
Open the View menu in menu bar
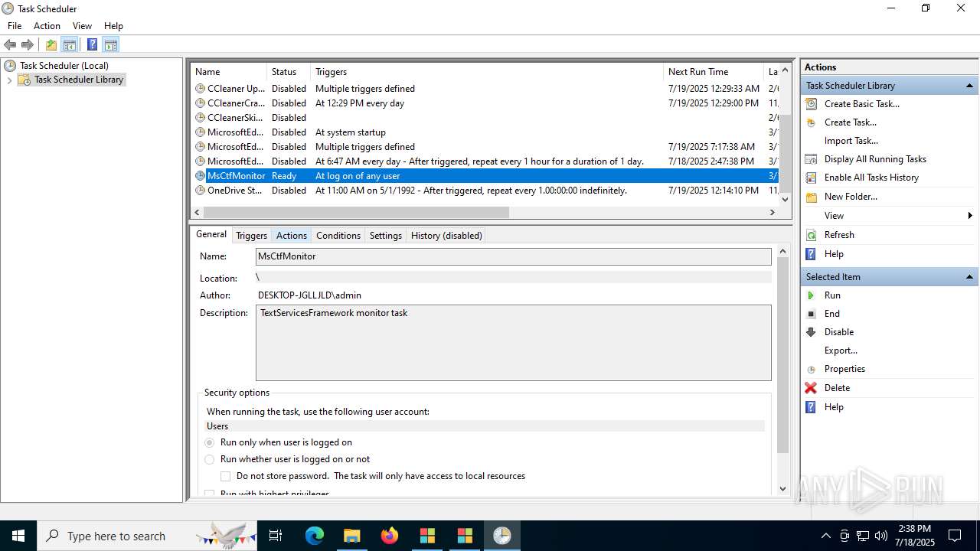pyautogui.click(x=82, y=26)
